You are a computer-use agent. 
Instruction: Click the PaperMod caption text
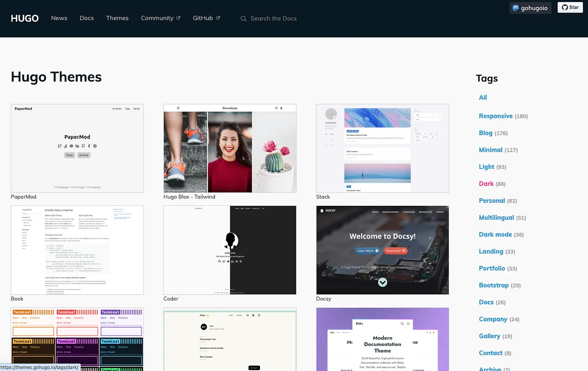[x=24, y=197]
